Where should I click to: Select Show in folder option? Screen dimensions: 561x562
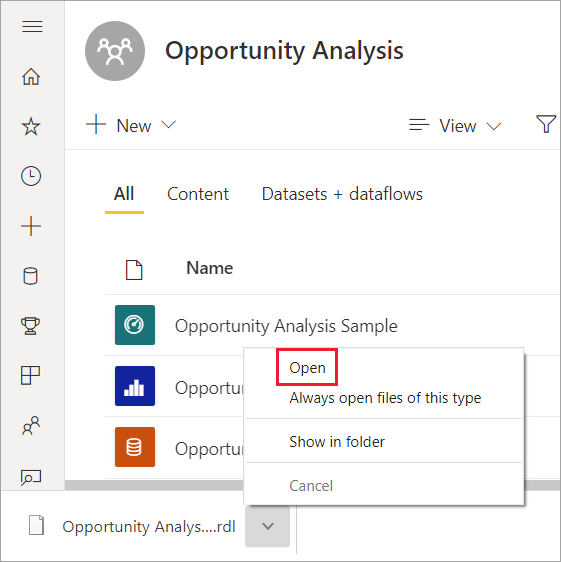coord(337,442)
